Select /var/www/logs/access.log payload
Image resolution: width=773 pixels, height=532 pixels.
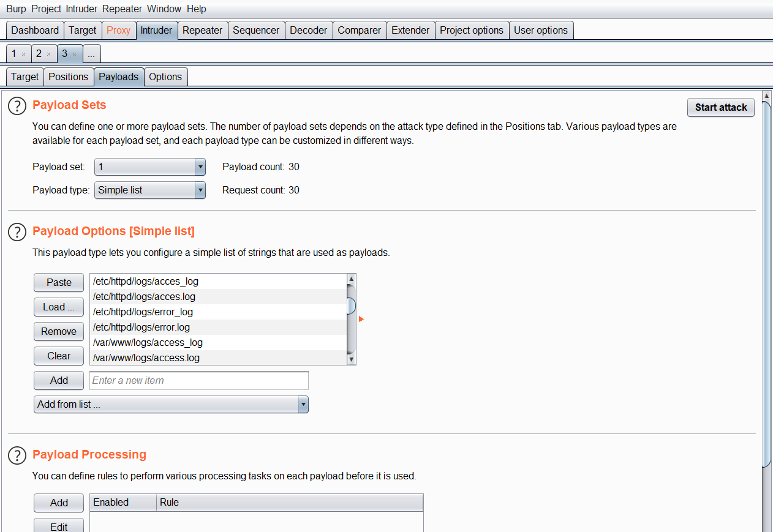[218, 358]
